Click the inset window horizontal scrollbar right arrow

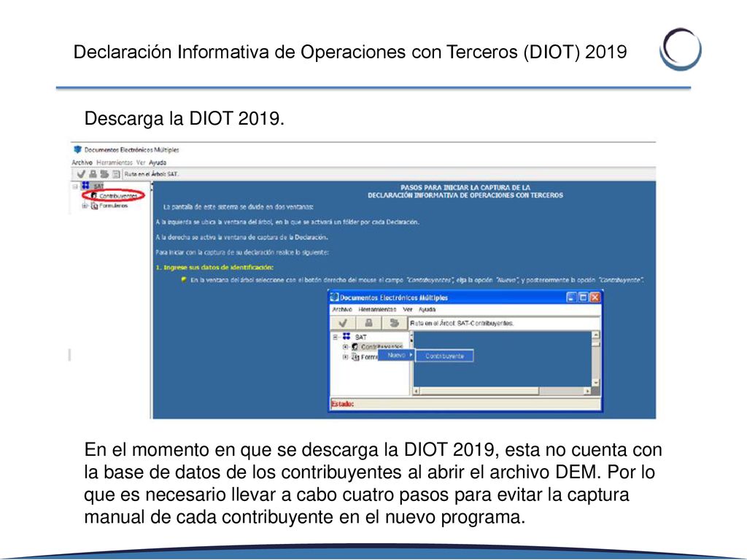coord(587,391)
